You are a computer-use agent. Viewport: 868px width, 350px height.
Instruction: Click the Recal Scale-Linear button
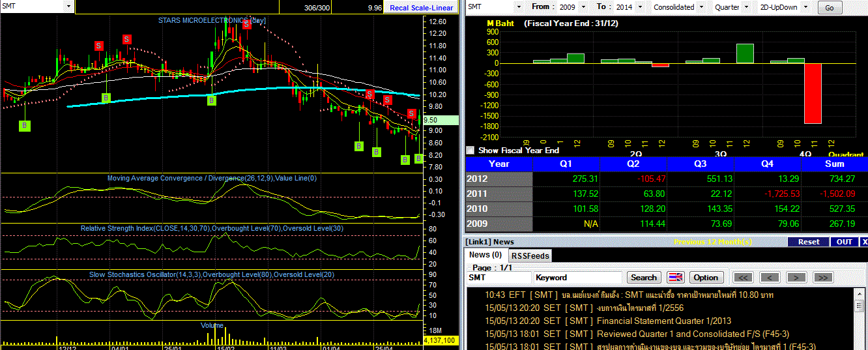click(x=421, y=8)
